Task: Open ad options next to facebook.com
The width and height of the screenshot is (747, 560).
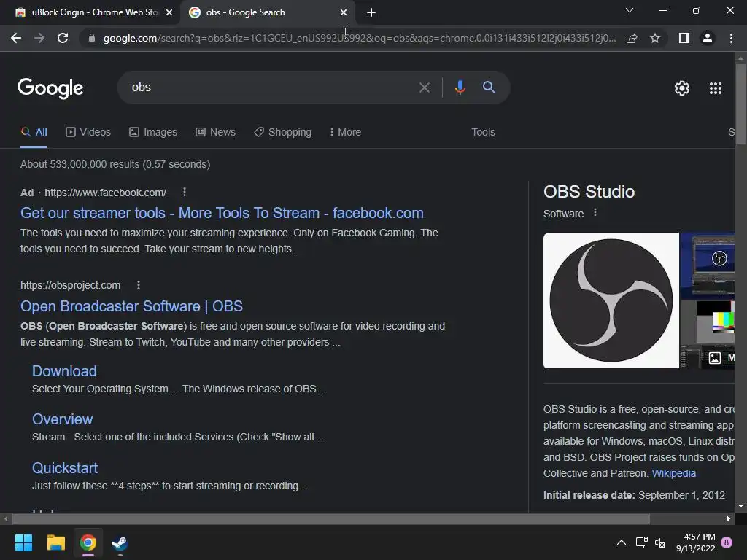Action: [185, 192]
